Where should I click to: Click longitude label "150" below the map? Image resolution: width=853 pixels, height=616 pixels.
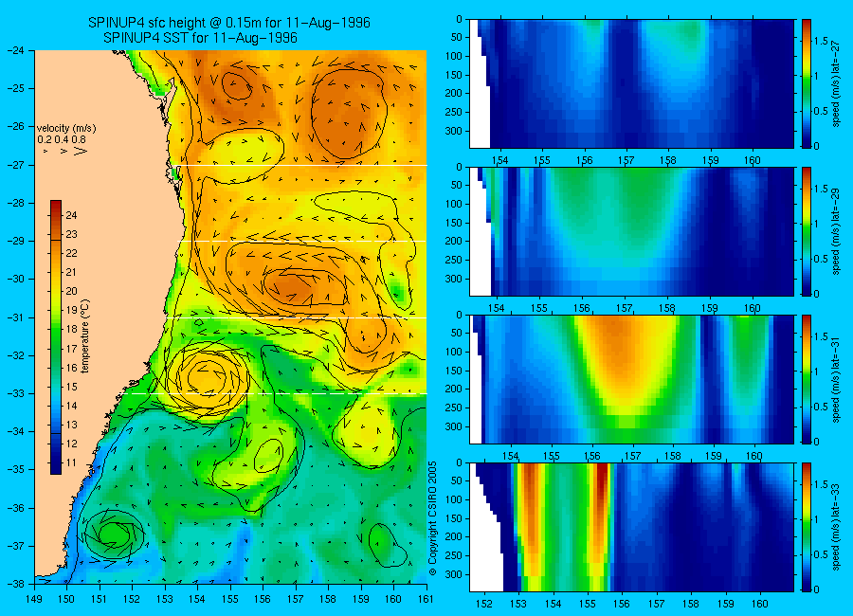pyautogui.click(x=67, y=599)
